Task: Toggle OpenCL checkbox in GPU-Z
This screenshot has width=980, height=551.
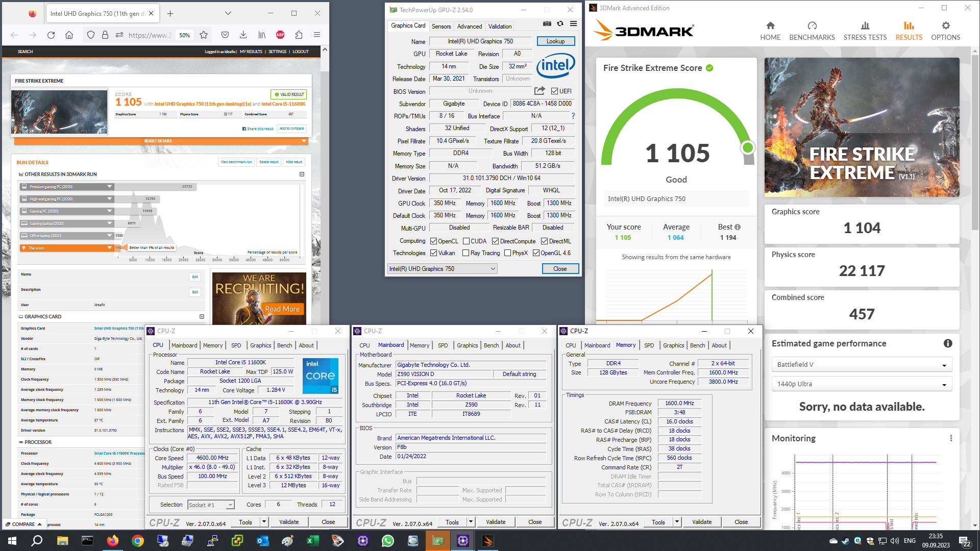Action: click(x=433, y=241)
